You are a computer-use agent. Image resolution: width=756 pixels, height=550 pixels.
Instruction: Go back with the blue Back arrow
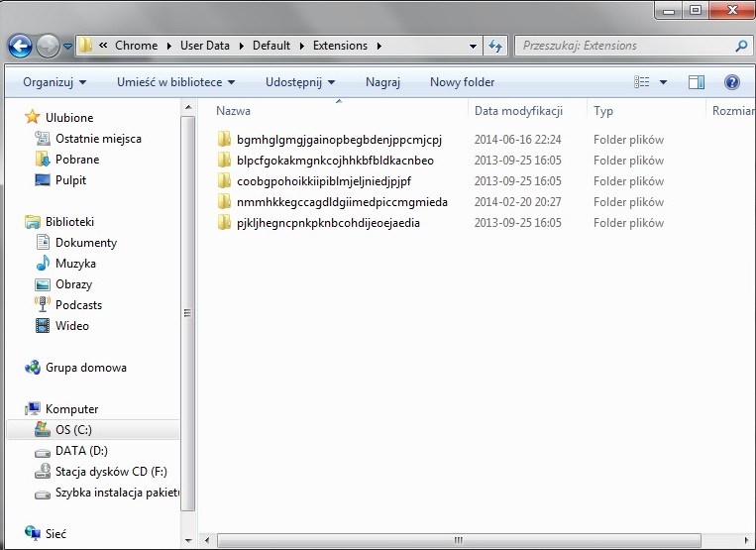coord(20,47)
